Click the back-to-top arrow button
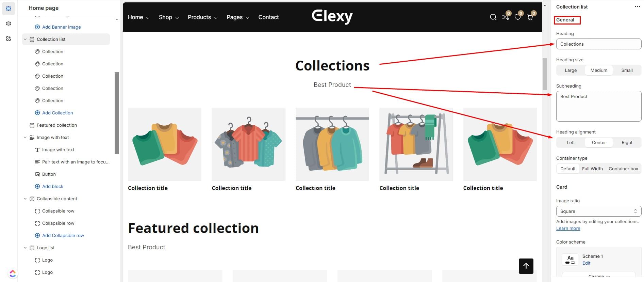644x282 pixels. [x=526, y=266]
